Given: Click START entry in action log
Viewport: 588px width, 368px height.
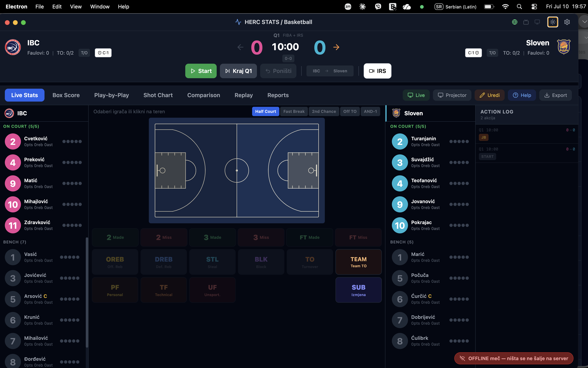Looking at the screenshot, I should point(527,153).
